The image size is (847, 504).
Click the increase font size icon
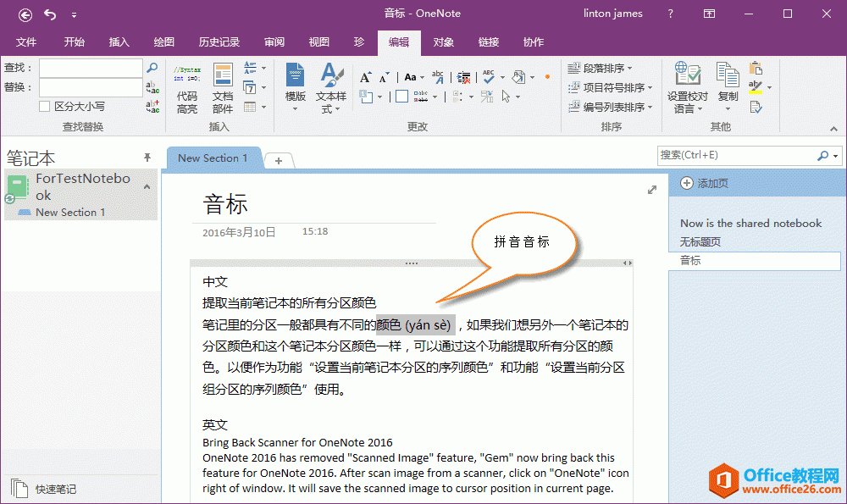tap(365, 77)
